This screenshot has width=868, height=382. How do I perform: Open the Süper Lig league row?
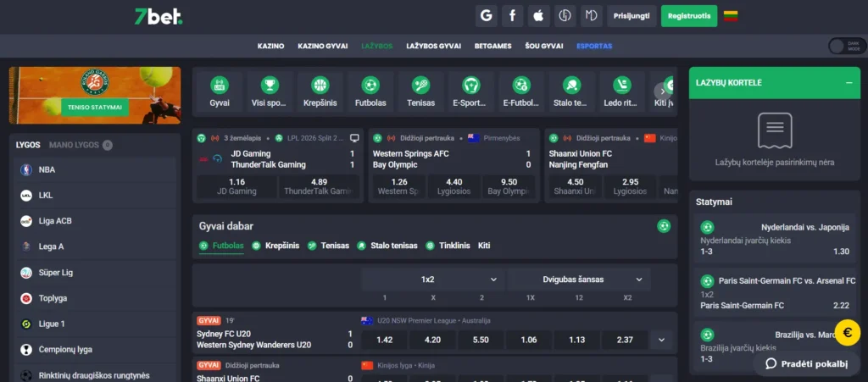pos(95,273)
